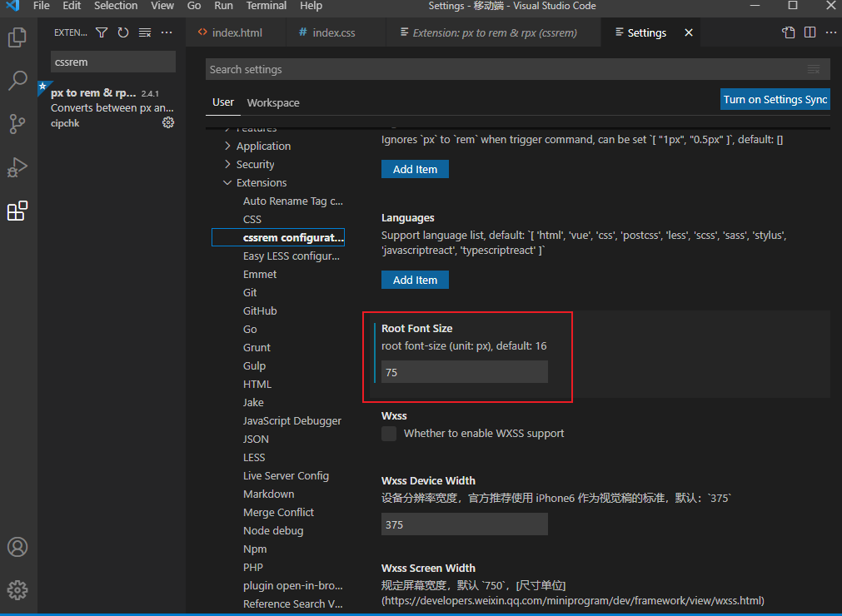Screen dimensions: 842x616
Task: Click the extensions search box with cssrem
Action: click(112, 62)
